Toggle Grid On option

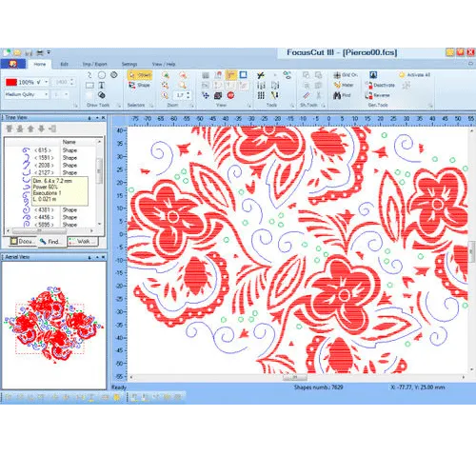point(346,75)
